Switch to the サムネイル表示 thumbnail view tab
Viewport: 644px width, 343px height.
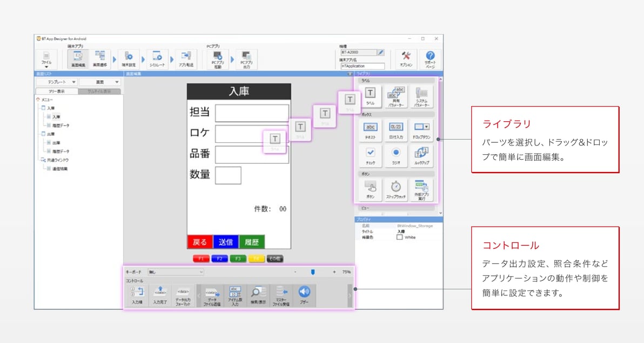[x=99, y=91]
